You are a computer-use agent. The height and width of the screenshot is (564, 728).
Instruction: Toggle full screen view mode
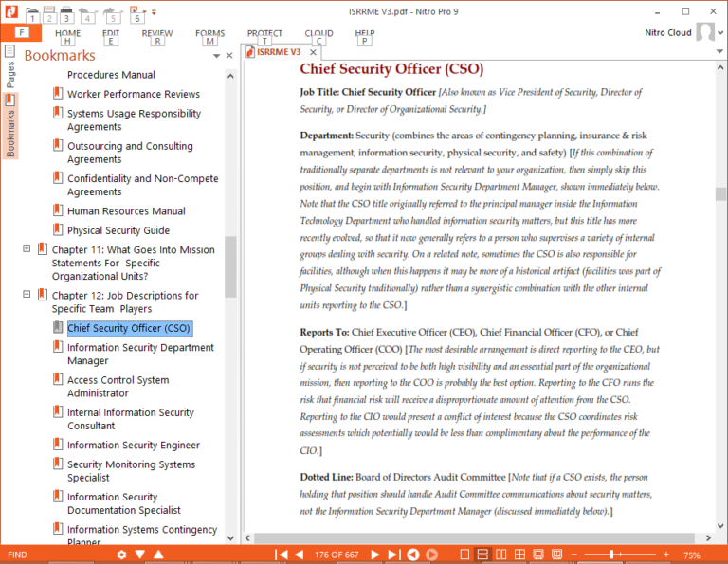538,555
